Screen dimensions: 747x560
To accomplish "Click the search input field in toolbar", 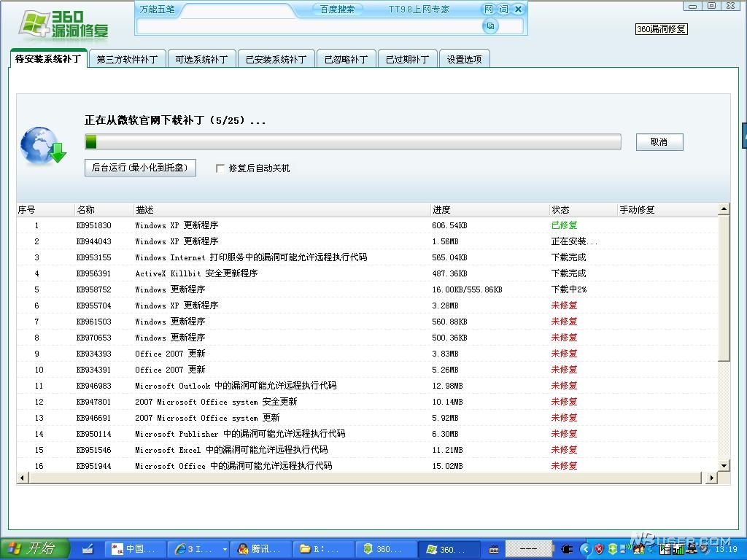I will (x=309, y=26).
